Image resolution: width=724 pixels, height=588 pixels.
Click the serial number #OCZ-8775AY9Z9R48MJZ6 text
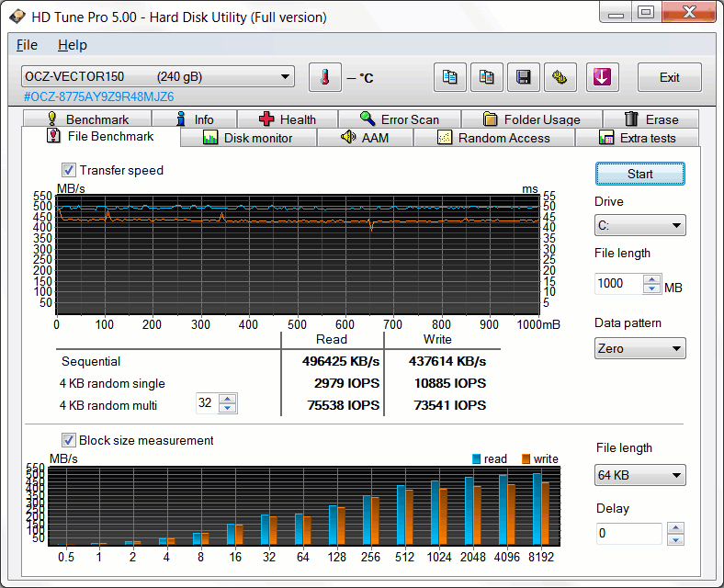(x=99, y=96)
